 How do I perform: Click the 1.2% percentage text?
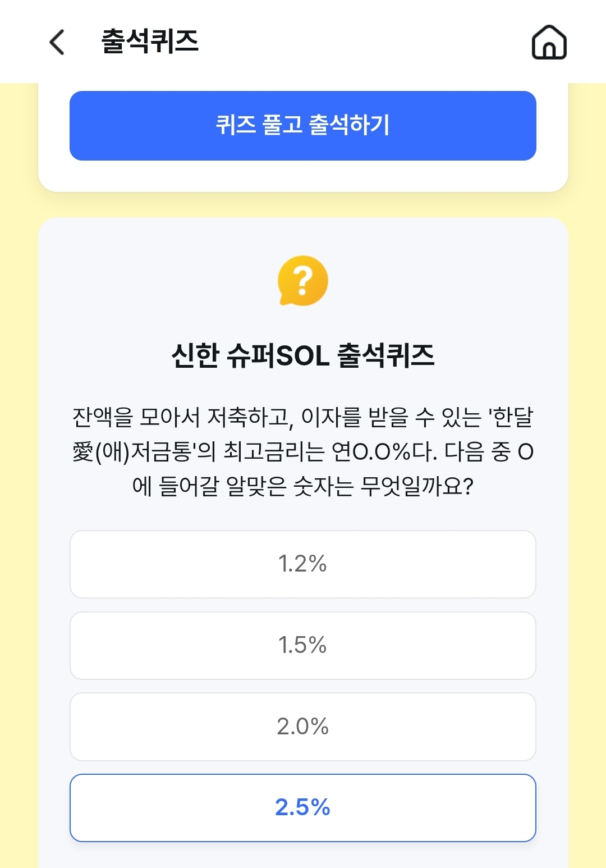[x=302, y=564]
